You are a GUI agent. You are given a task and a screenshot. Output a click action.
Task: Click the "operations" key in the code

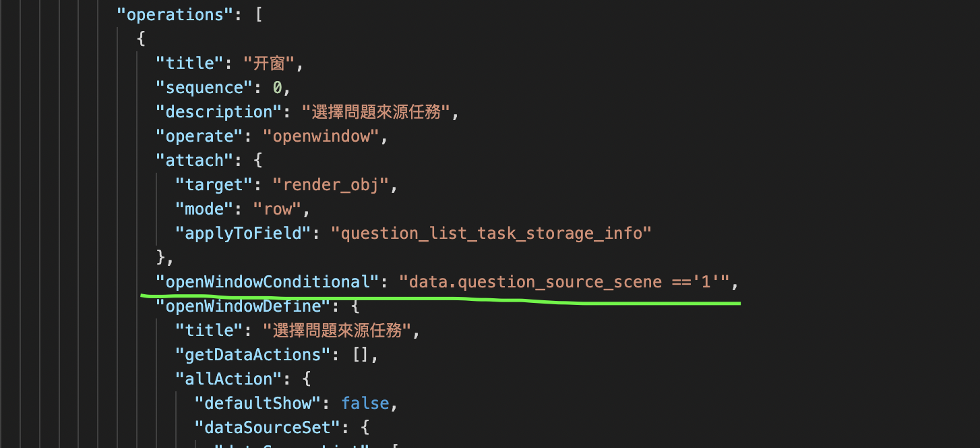pos(175,14)
